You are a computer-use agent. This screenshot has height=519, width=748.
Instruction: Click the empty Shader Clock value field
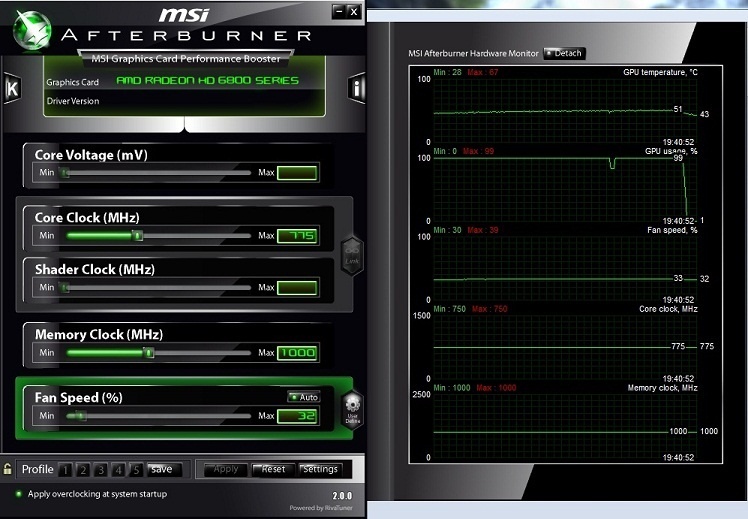click(x=297, y=288)
